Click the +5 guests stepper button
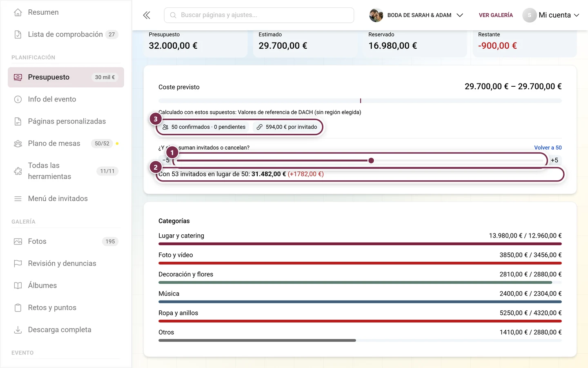The image size is (588, 368). (555, 160)
